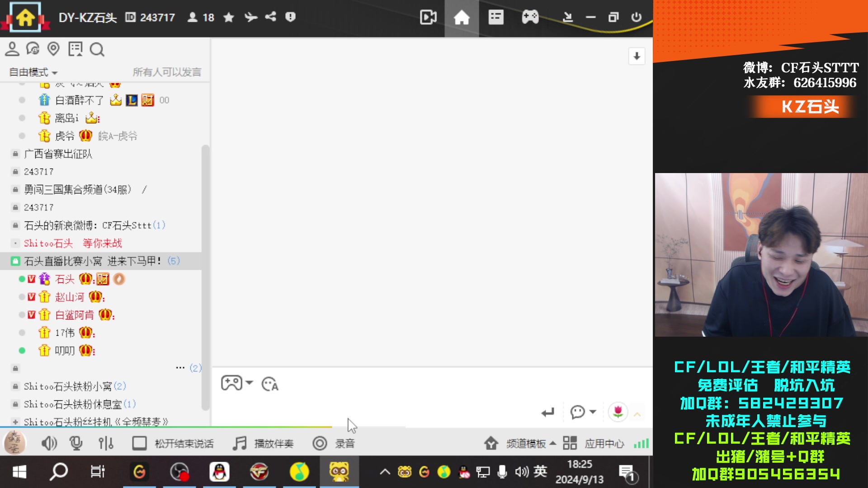The height and width of the screenshot is (488, 868).
Task: Open sub-channel 石头的新浪微博: CF石头Sttt
Action: click(x=94, y=225)
